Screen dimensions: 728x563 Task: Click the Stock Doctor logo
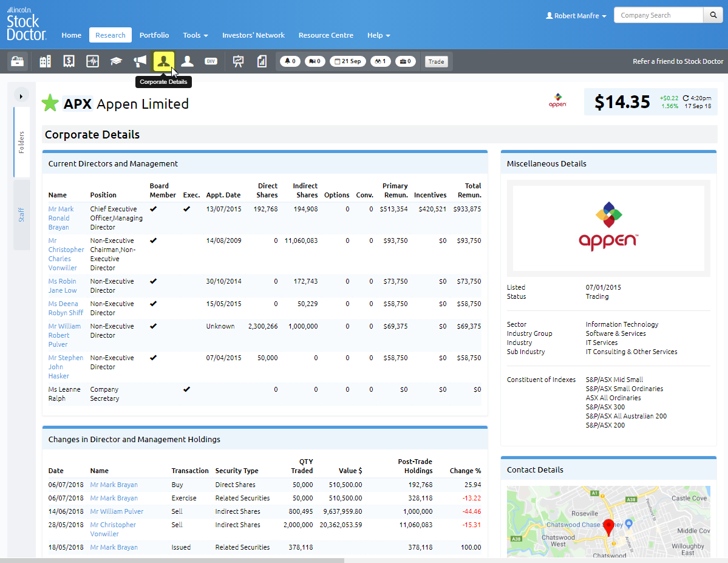(26, 23)
